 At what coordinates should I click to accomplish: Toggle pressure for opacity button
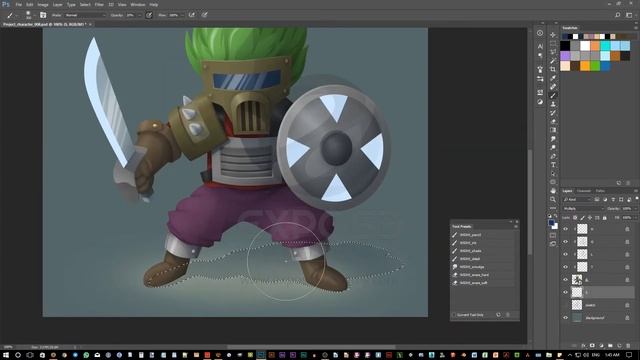pos(149,15)
